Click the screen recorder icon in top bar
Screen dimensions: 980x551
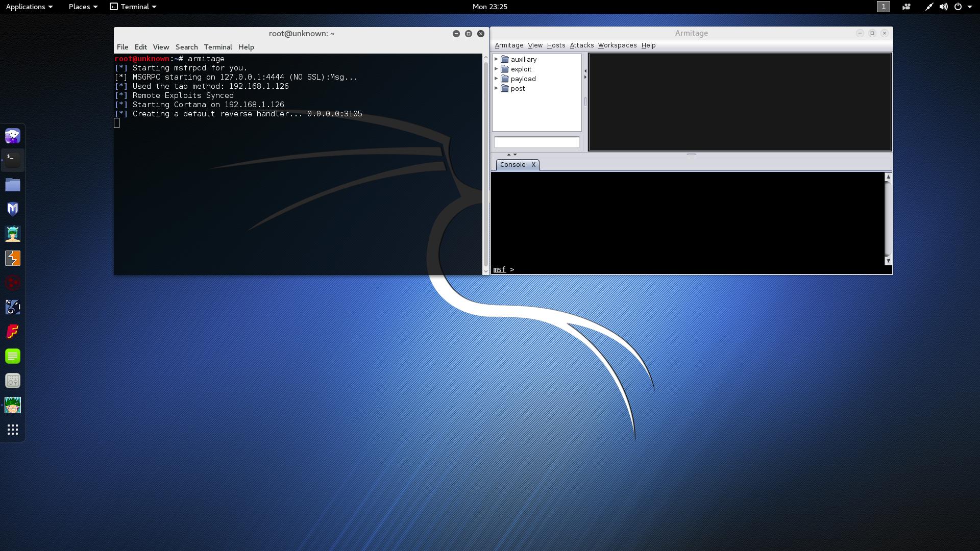tap(906, 7)
